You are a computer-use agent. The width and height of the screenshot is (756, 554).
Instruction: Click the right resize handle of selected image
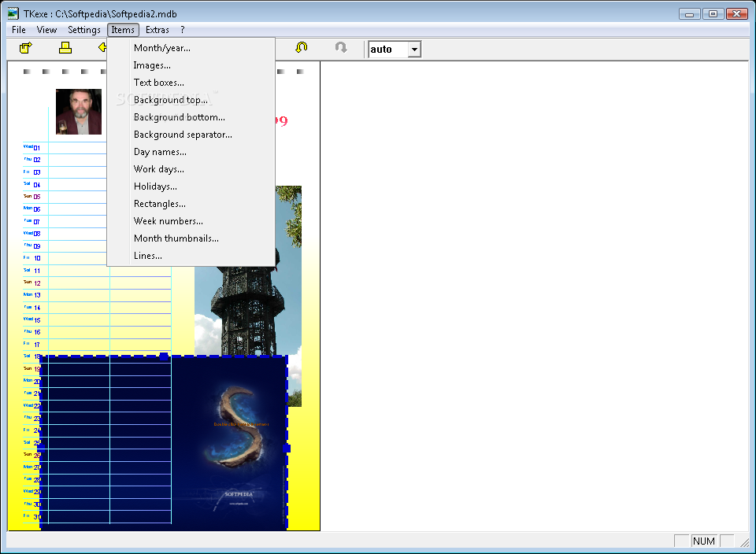point(287,449)
